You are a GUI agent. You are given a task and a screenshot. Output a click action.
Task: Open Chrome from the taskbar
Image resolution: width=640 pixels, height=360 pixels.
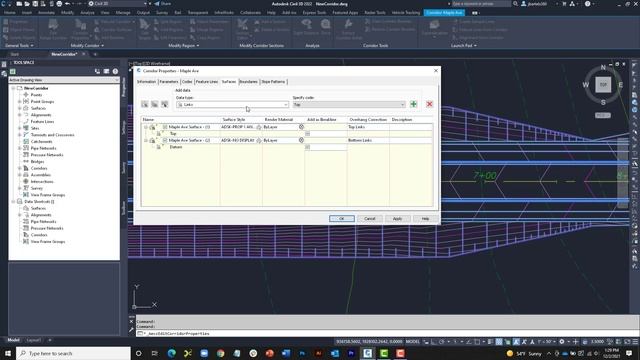point(220,353)
